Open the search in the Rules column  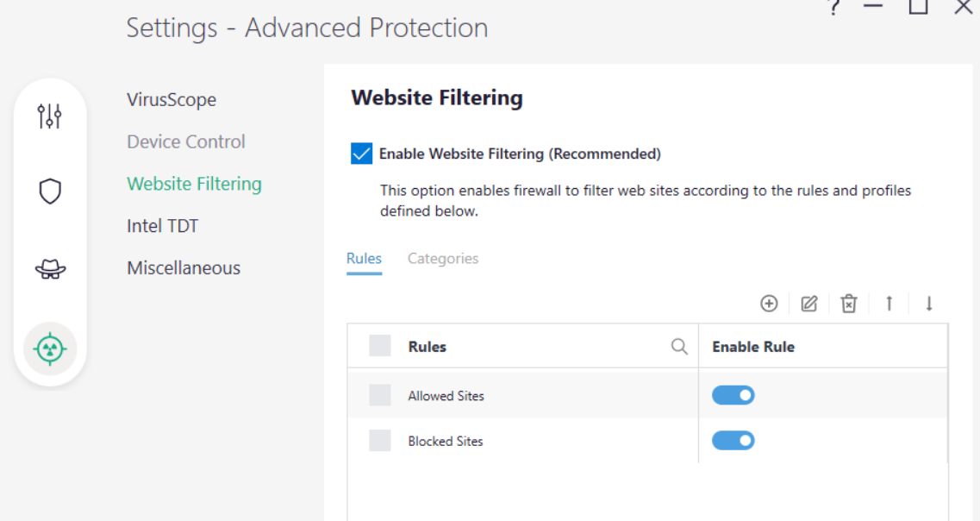click(x=678, y=346)
